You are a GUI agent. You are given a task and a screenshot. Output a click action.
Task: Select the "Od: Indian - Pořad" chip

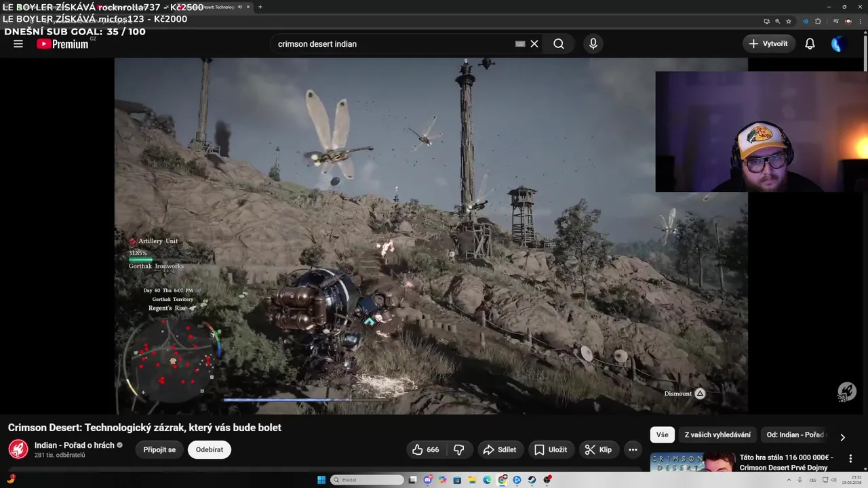[795, 434]
